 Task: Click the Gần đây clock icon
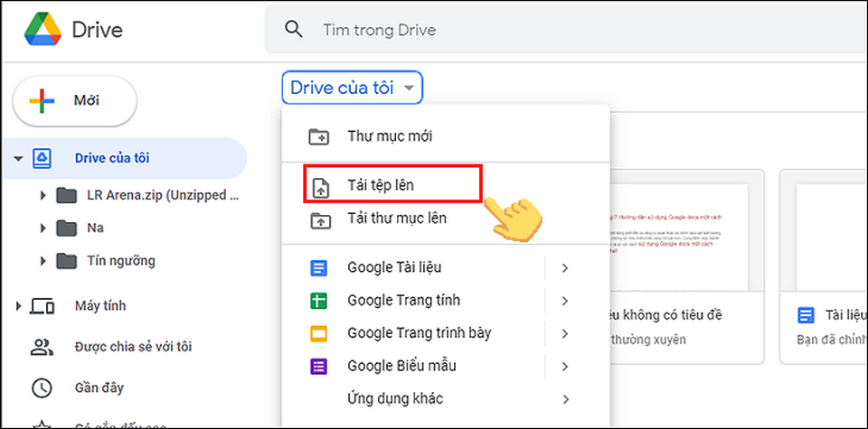click(x=42, y=387)
